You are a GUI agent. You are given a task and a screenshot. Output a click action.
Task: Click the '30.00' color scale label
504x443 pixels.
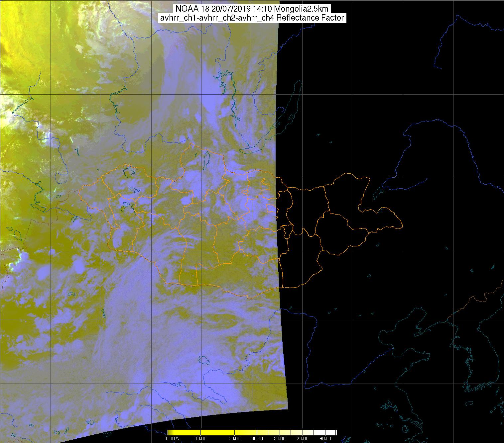click(x=257, y=438)
